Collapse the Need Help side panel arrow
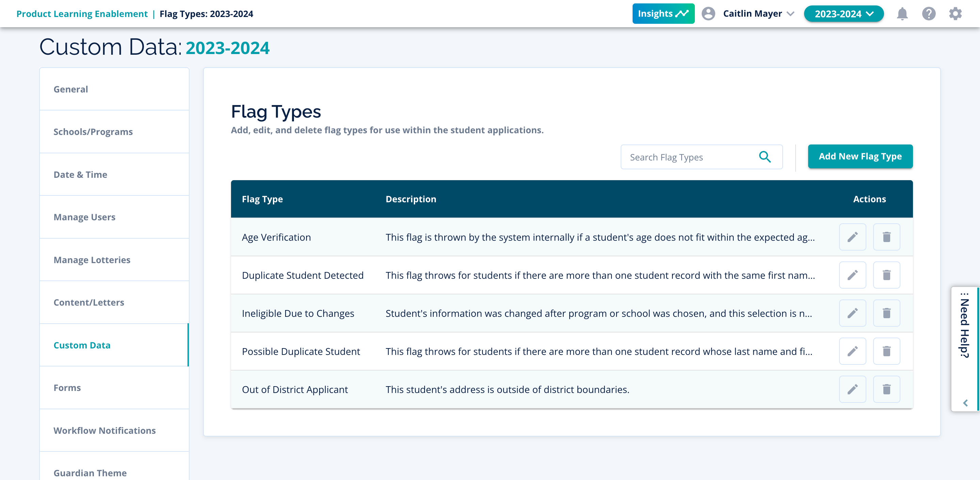Viewport: 980px width, 480px height. 965,403
